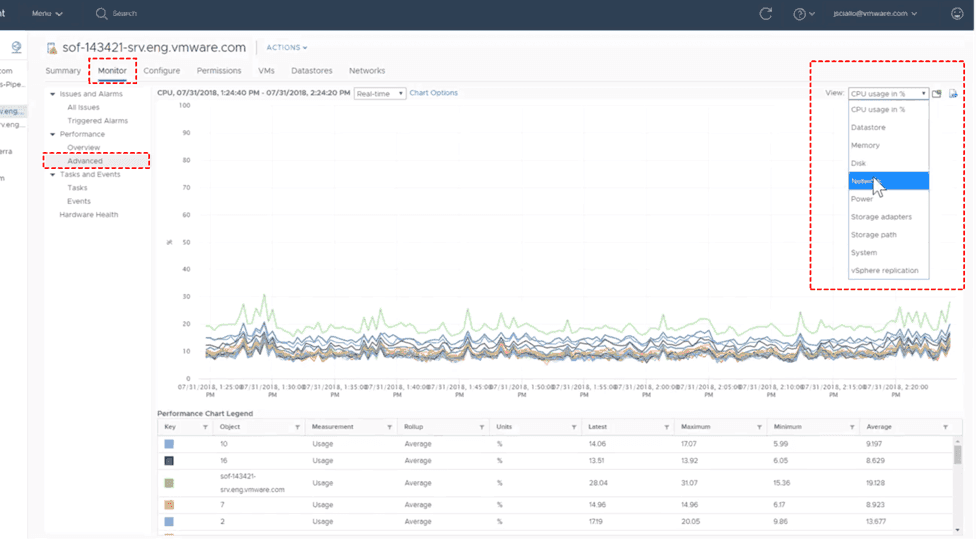Click the refresh icon in top bar
The image size is (976, 539).
point(766,14)
